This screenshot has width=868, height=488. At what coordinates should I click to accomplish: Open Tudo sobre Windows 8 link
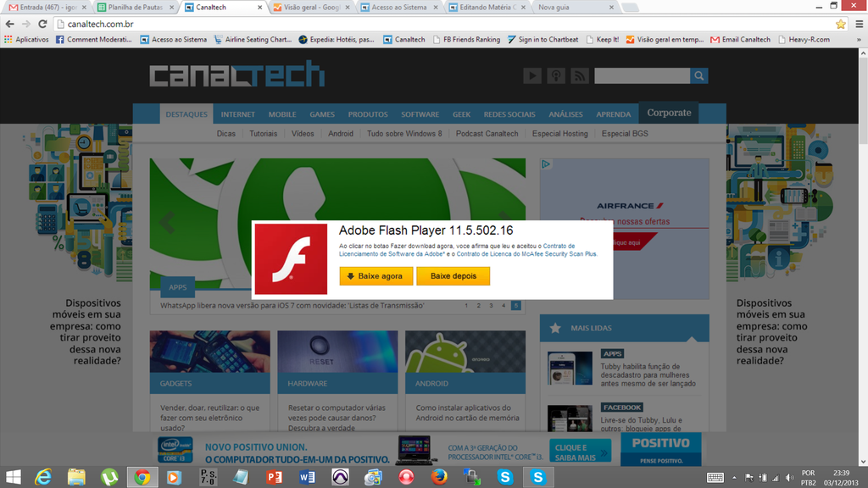tap(404, 133)
